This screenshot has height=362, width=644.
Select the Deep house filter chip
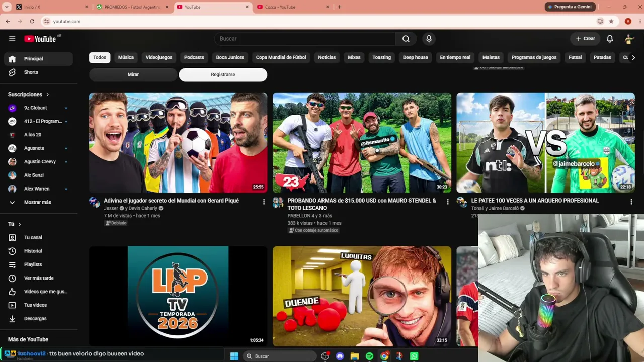click(x=415, y=57)
